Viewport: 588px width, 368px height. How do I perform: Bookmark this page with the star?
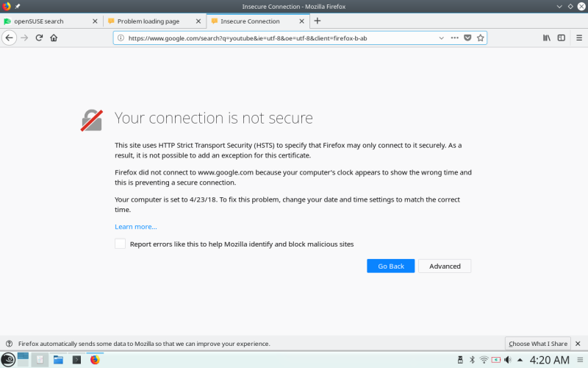pyautogui.click(x=480, y=38)
